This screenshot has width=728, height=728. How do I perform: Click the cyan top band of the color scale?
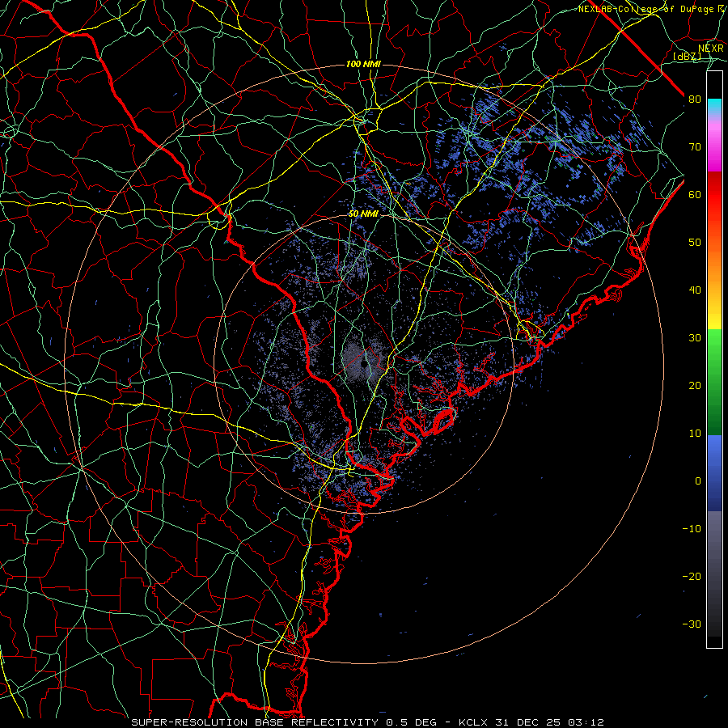tap(714, 104)
